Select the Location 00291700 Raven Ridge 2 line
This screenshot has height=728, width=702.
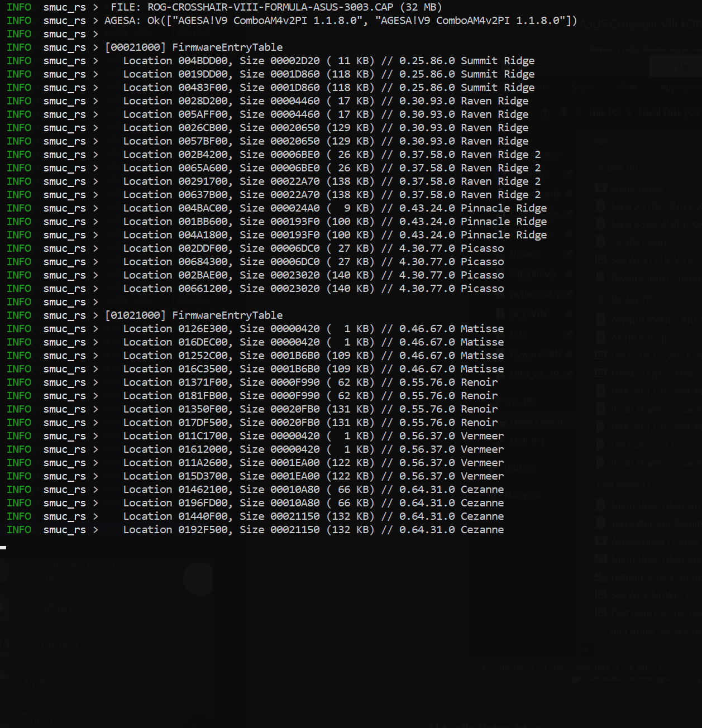[x=274, y=181]
